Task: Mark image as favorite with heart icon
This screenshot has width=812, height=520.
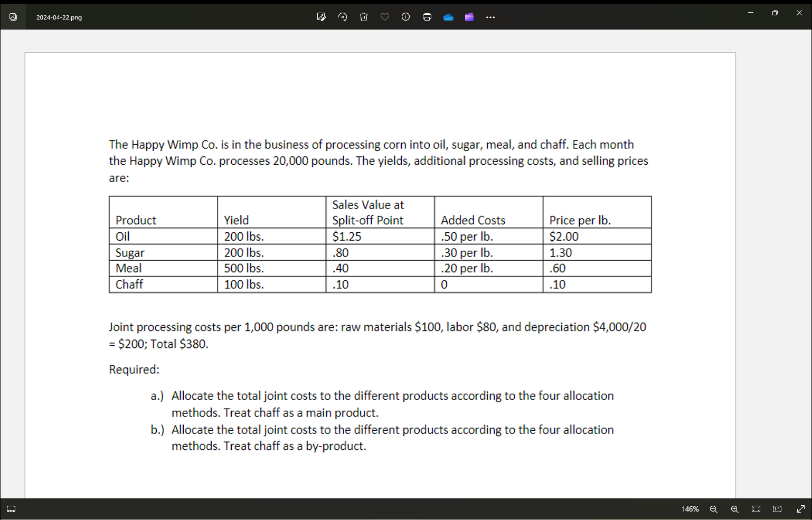Action: click(x=385, y=17)
